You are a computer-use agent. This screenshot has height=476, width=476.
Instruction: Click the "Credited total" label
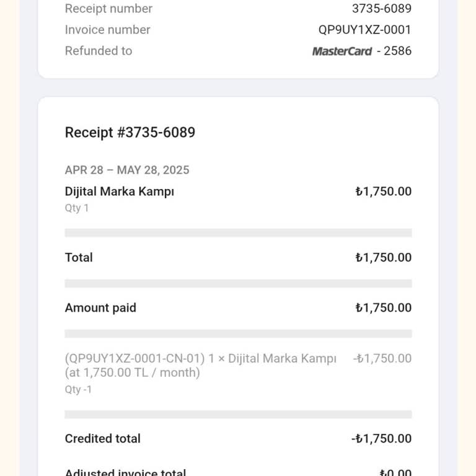click(103, 438)
